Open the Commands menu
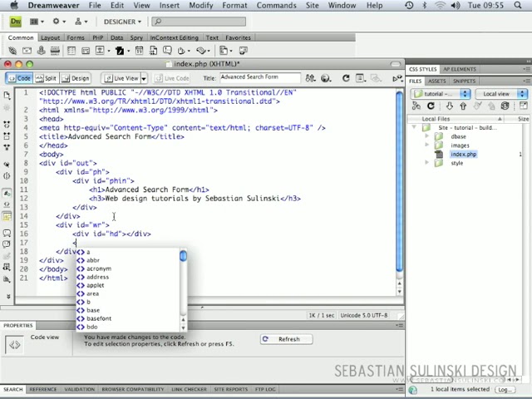Screen dimensions: 532x399 [x=276, y=6]
